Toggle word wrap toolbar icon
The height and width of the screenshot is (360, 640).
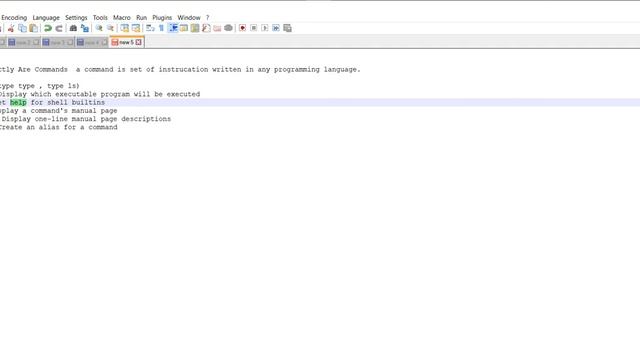click(x=150, y=28)
